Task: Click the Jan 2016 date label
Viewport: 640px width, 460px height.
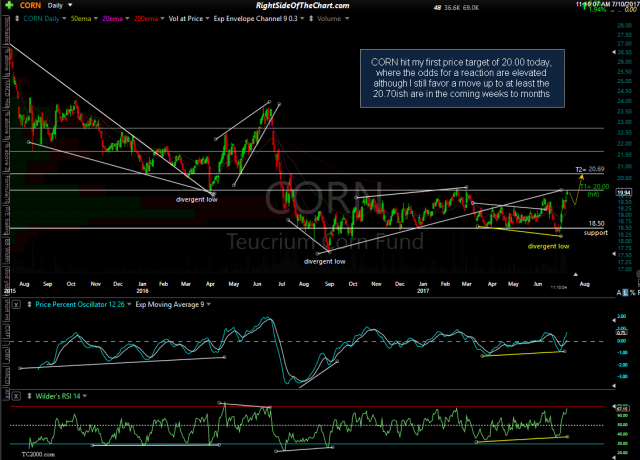Action: 142,287
